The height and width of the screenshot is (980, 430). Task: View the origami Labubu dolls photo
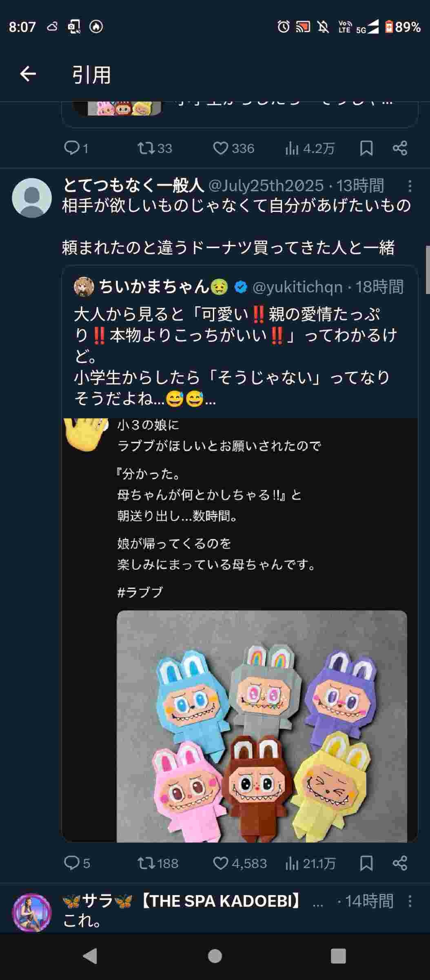pos(262,726)
